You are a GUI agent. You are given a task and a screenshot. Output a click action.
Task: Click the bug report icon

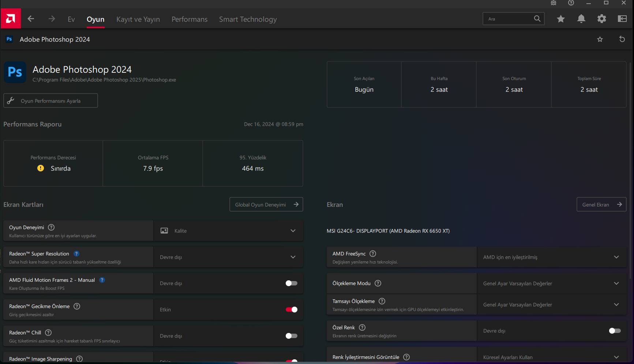554,3
